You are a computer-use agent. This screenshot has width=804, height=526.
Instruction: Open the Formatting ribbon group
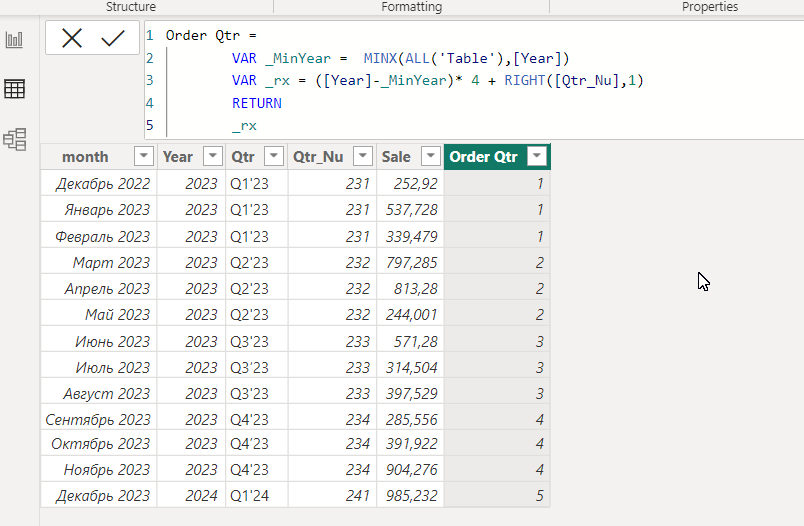point(411,7)
